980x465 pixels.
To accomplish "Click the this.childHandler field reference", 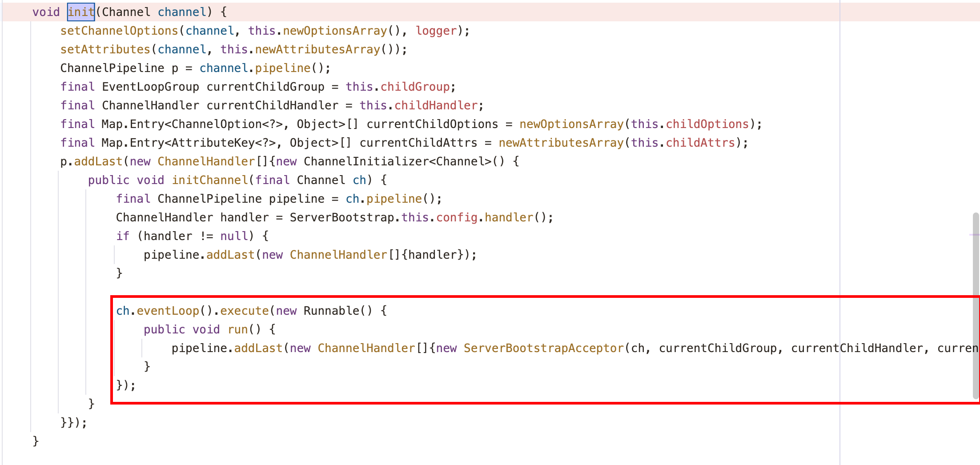I will click(436, 105).
